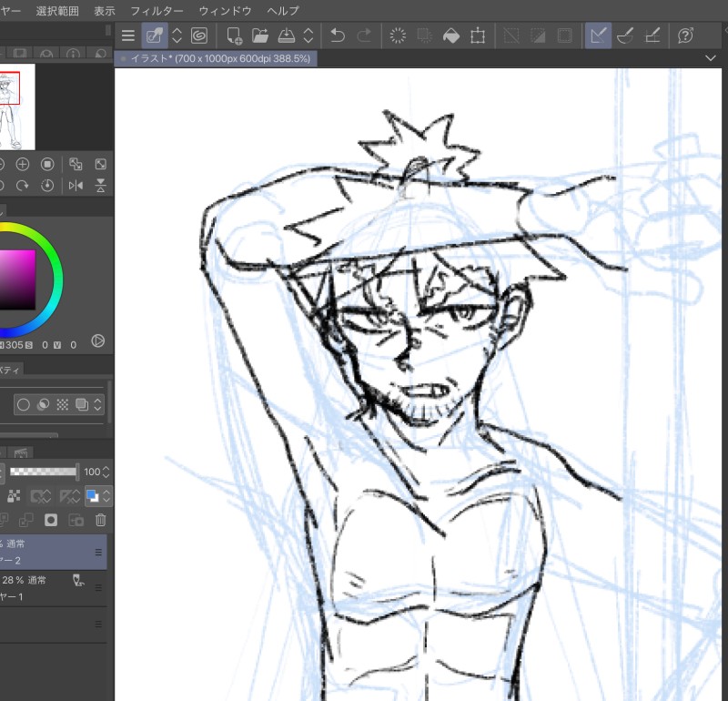Flip canvas vertically in navigator
728x701 pixels.
pos(100,186)
